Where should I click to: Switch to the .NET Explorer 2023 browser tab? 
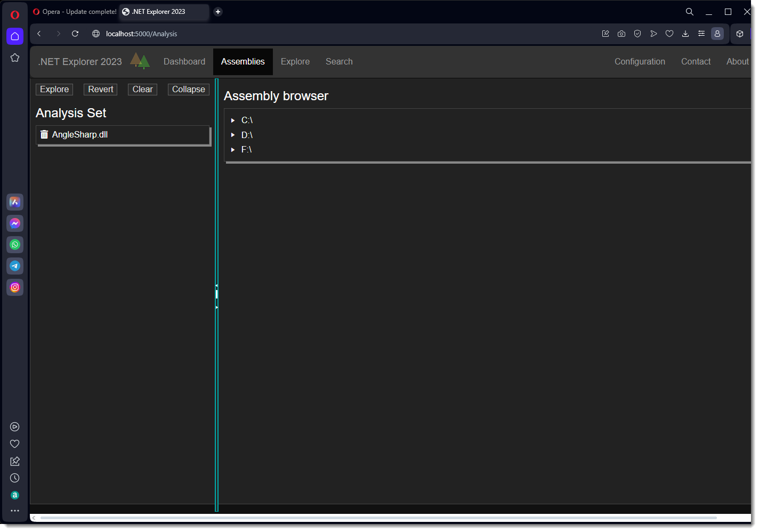(164, 12)
